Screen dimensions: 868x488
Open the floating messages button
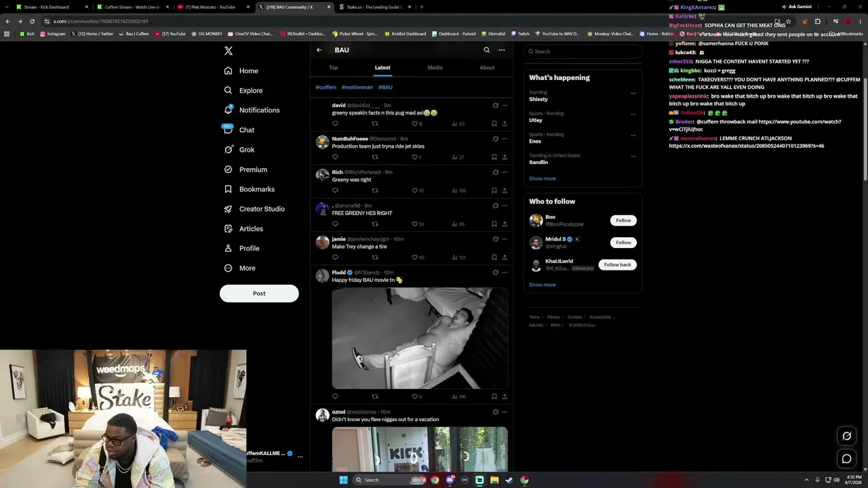click(x=846, y=459)
